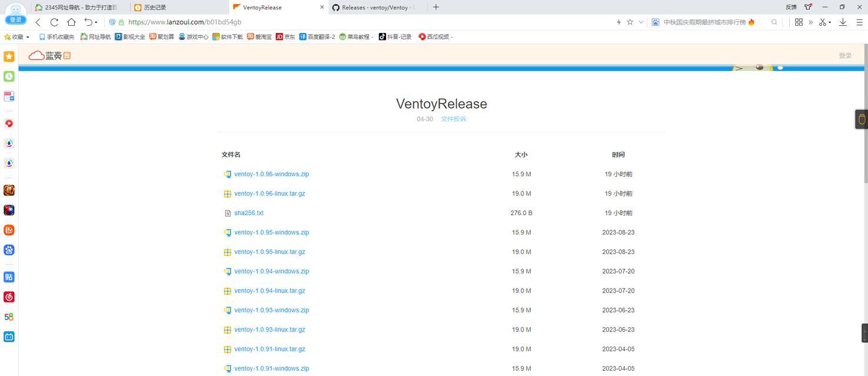Open the screenshot tool dropdown caret
This screenshot has width=868, height=376.
point(829,23)
